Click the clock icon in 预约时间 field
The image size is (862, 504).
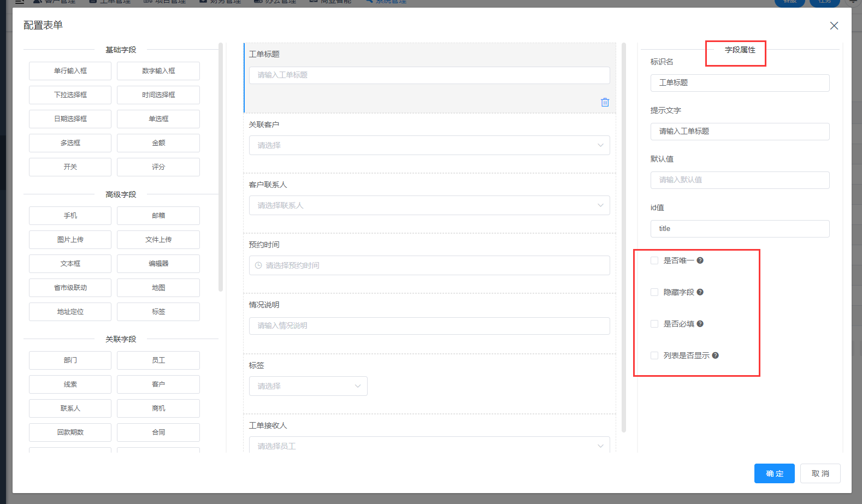click(258, 265)
